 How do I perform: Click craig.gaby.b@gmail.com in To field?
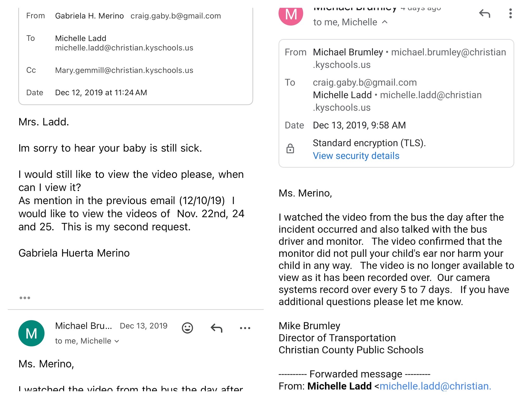click(365, 82)
